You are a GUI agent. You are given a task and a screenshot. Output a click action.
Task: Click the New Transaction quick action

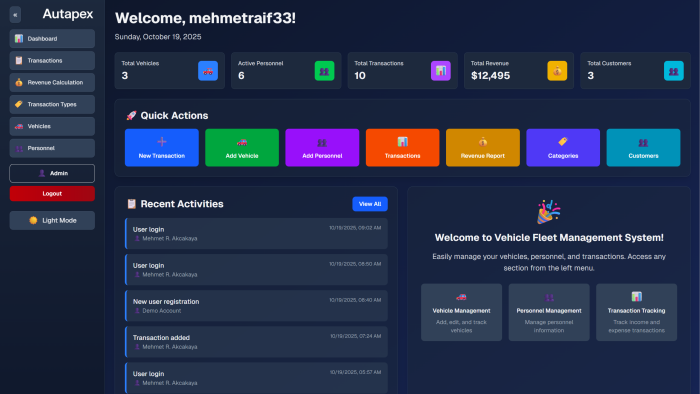pyautogui.click(x=162, y=148)
